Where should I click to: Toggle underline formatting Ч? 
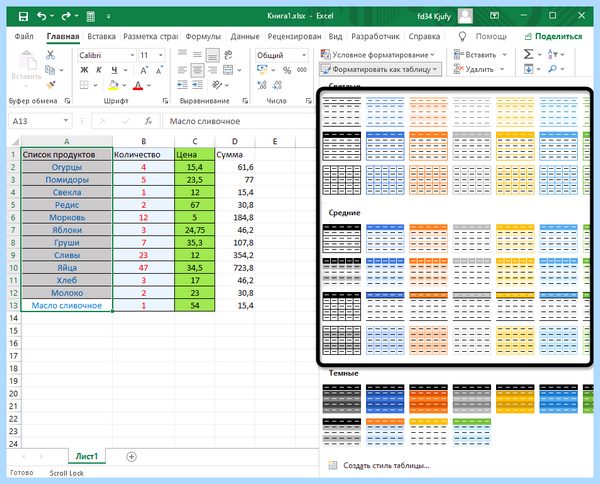(114, 70)
